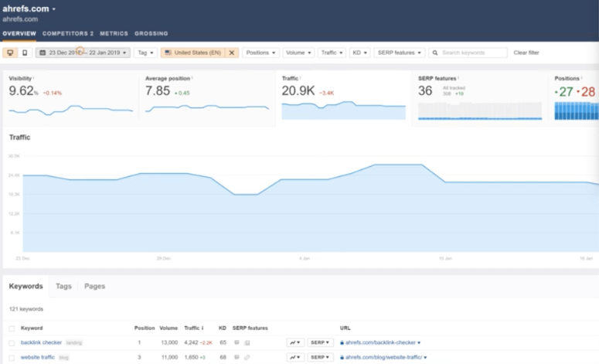This screenshot has height=364, width=599.
Task: Click second SERP feature icon for backlink checker
Action: (247, 342)
